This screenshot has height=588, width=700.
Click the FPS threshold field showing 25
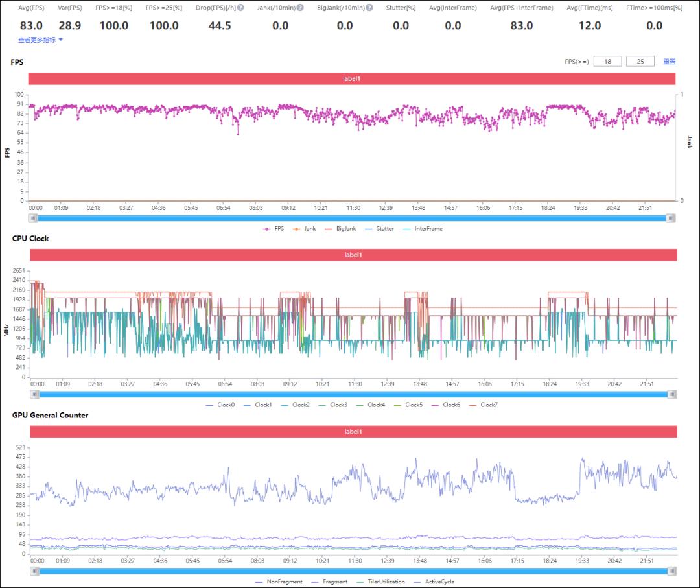[x=640, y=62]
